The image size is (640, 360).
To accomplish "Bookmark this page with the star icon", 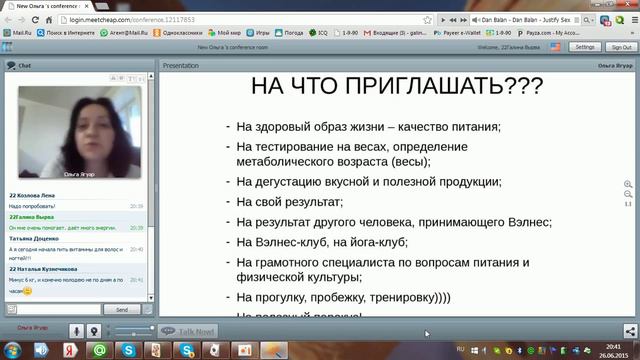I will (427, 20).
